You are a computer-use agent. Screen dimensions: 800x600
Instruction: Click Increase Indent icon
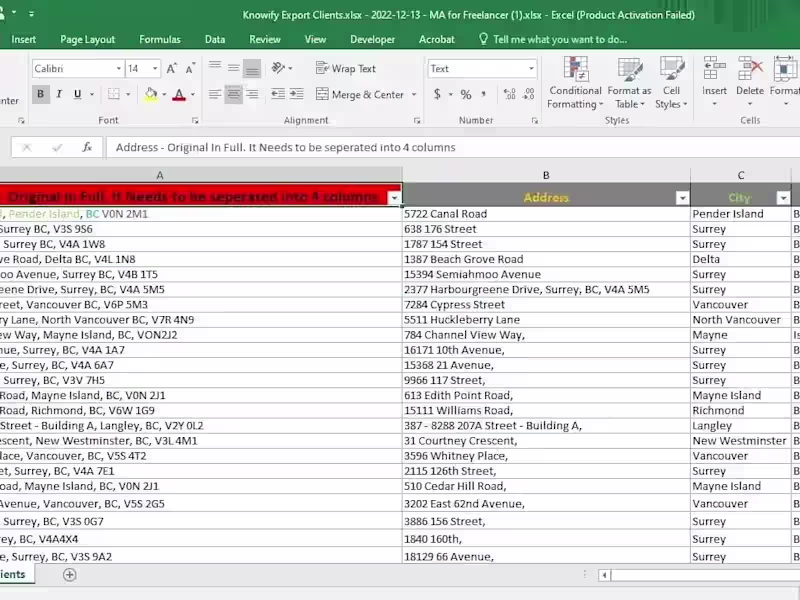[x=297, y=94]
